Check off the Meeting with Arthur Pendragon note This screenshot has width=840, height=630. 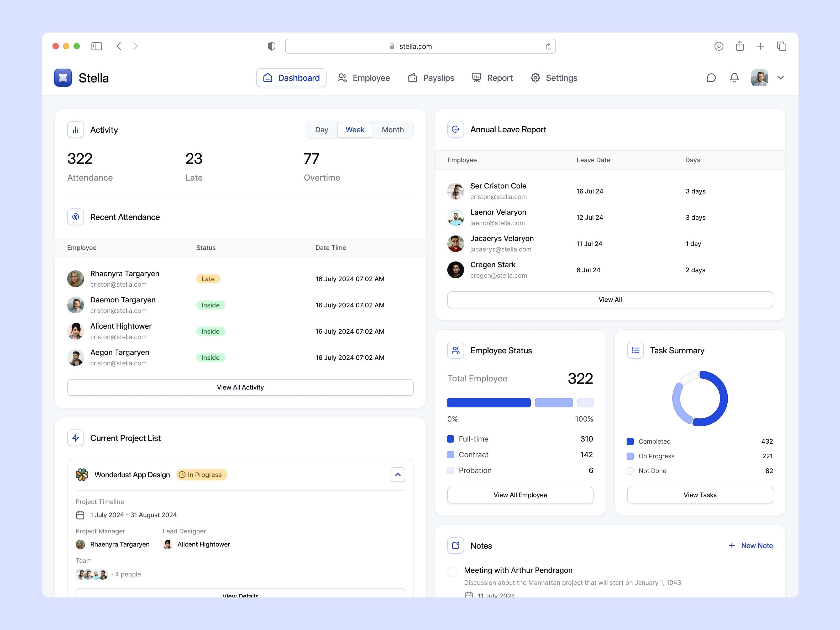452,571
